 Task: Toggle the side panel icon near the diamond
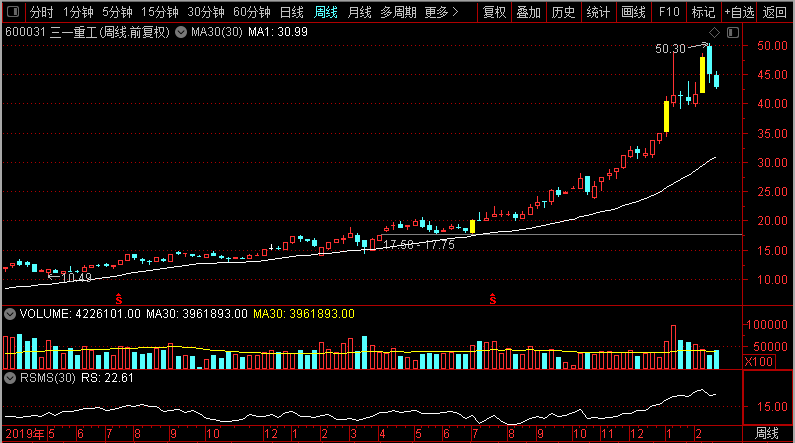733,32
